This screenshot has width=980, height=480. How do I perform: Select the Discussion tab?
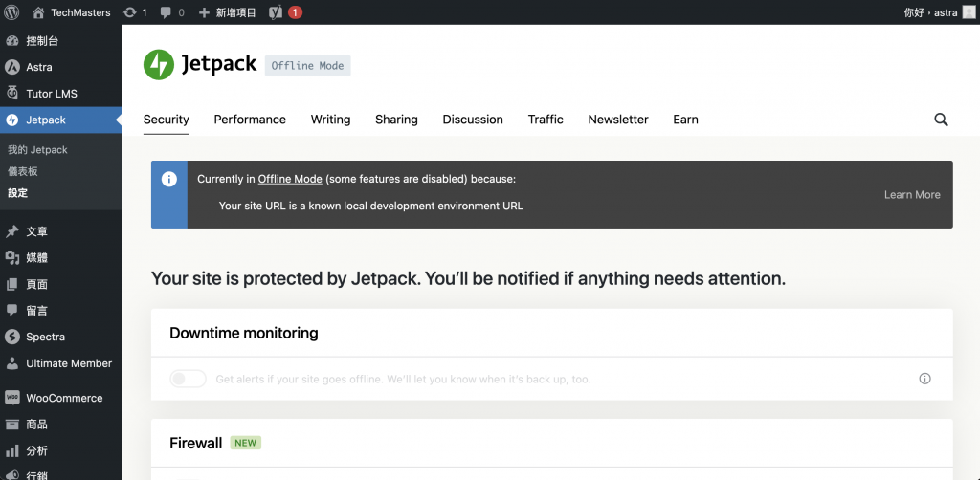[473, 120]
